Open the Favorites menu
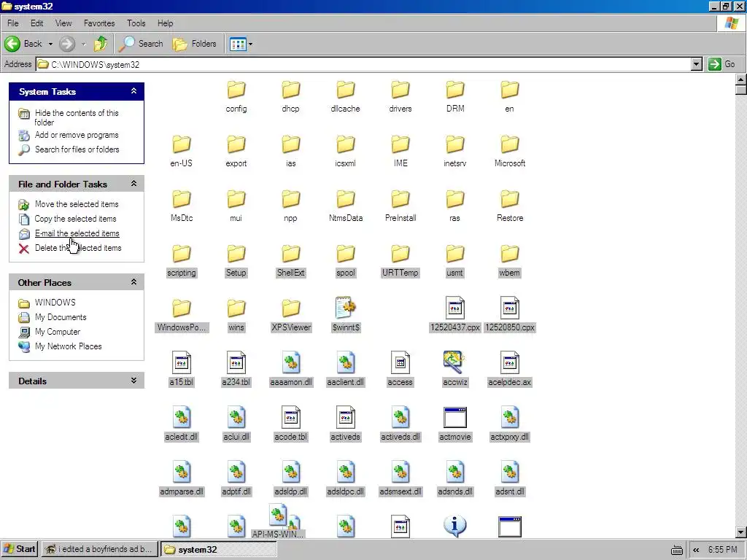This screenshot has width=747, height=560. click(x=99, y=23)
